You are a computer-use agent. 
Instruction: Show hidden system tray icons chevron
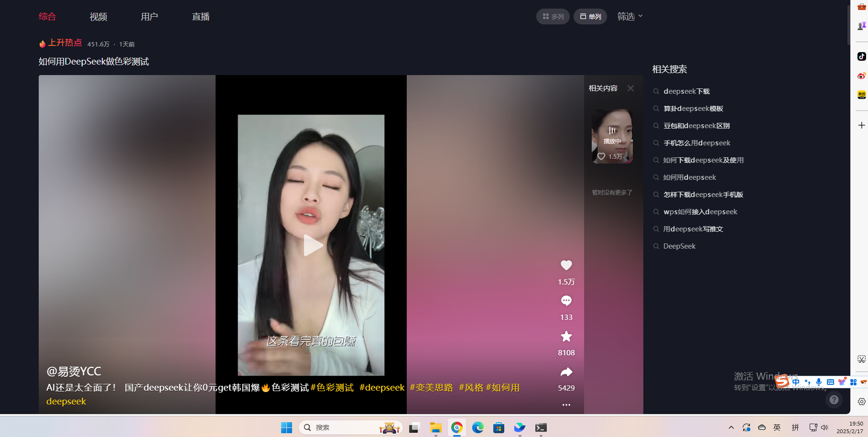(731, 427)
